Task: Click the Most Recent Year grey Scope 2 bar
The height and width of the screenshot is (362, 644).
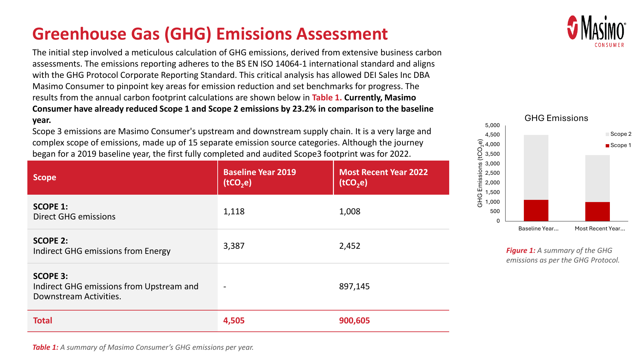Action: [597, 179]
